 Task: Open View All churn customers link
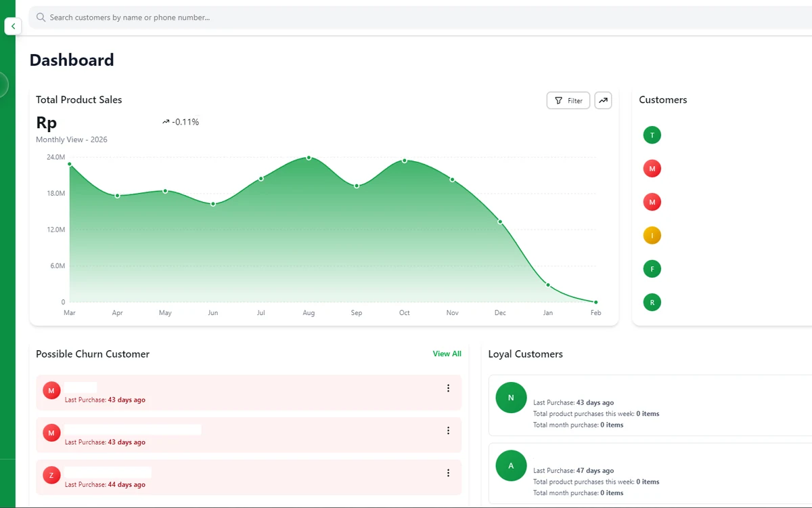pyautogui.click(x=447, y=354)
